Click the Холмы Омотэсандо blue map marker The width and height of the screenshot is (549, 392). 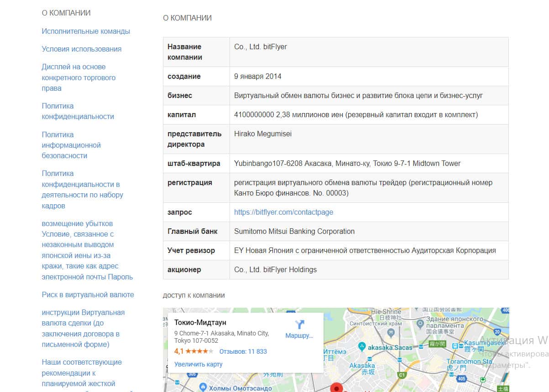[203, 387]
